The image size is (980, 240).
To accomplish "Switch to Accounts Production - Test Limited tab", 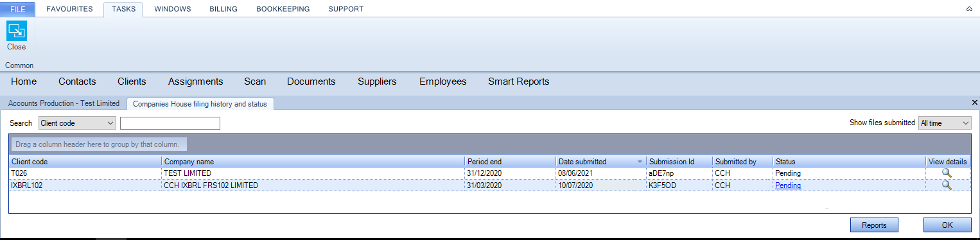I will click(x=64, y=103).
